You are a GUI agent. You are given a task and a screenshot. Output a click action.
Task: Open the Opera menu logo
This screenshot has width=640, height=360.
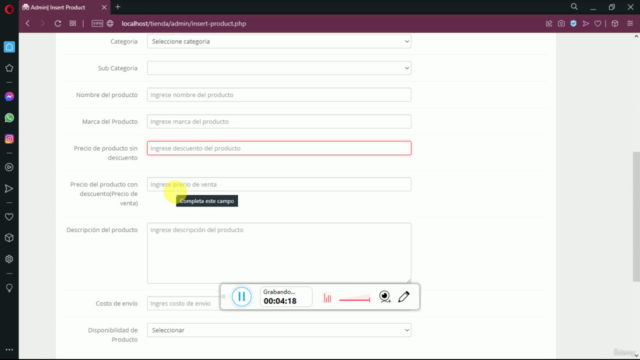tap(9, 9)
